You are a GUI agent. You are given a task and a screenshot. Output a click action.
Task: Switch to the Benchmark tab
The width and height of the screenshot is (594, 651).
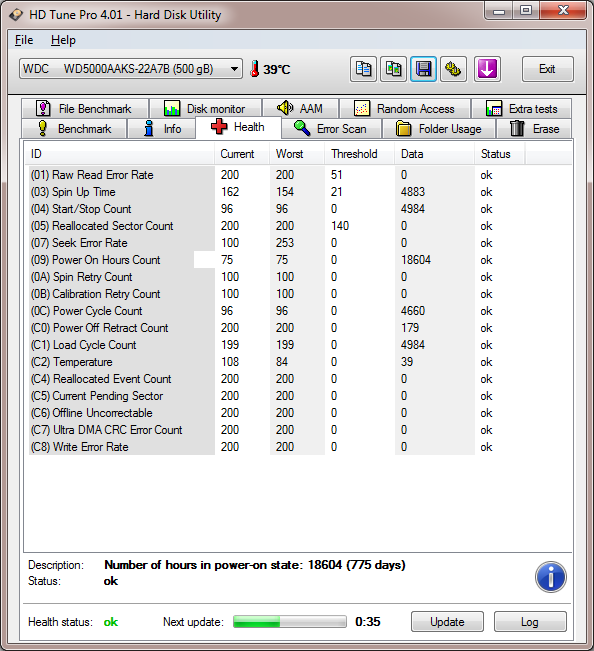(x=74, y=129)
